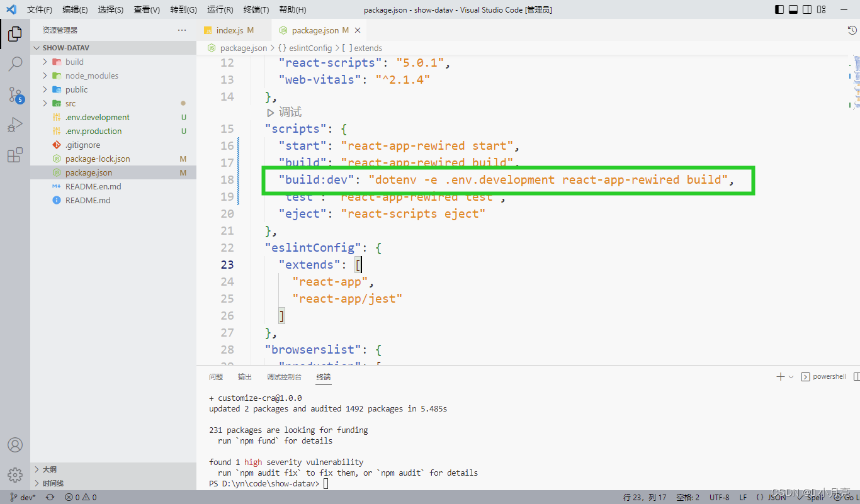The image size is (860, 504).
Task: Open Run and Debug view icon
Action: point(15,125)
